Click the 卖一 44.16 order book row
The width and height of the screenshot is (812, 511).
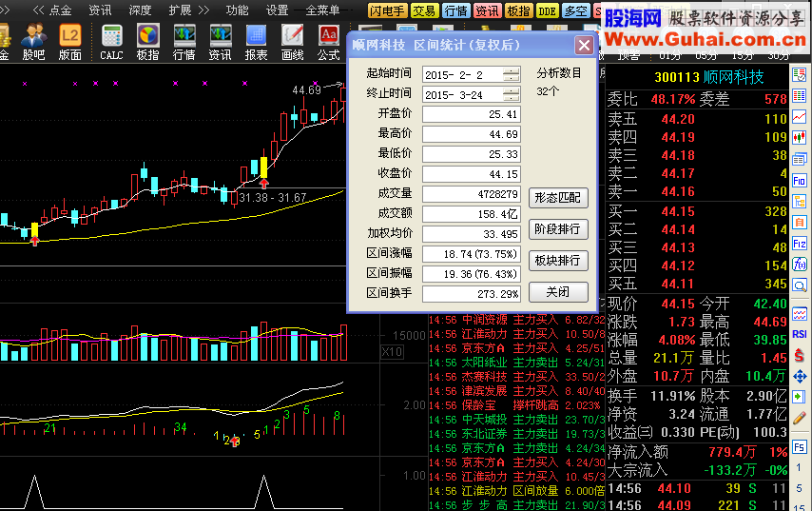(697, 192)
